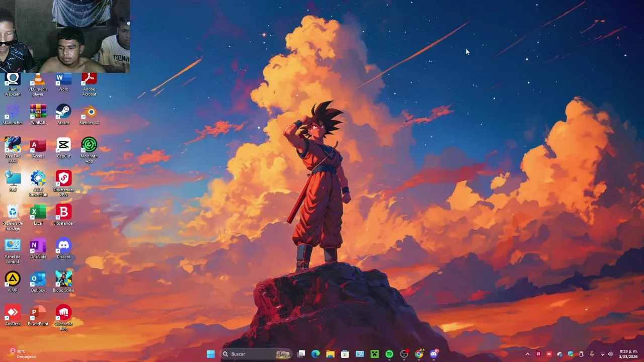
Task: Select the Discord desktop icon
Action: 63,249
